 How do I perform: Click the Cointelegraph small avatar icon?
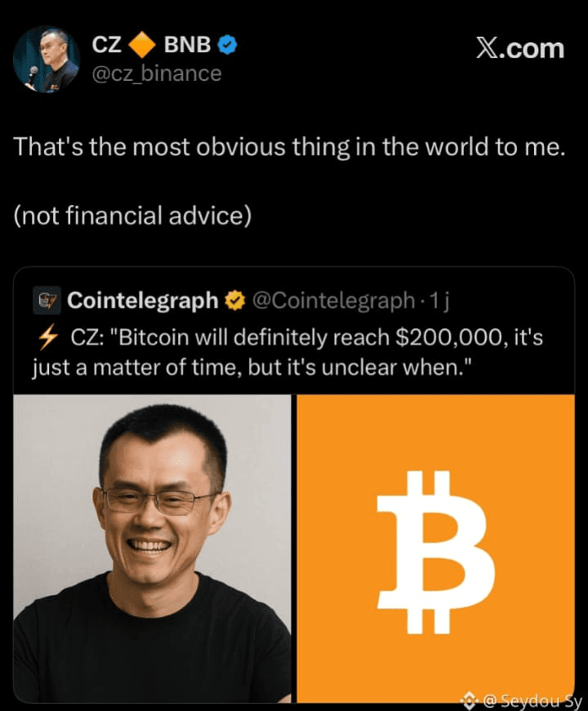tap(47, 300)
